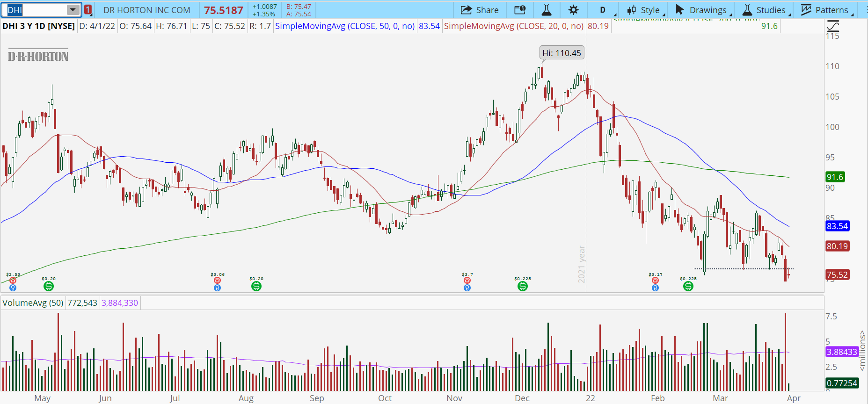Click the blue lightbulb icon under $3.17 earnings
868x404 pixels.
[655, 288]
